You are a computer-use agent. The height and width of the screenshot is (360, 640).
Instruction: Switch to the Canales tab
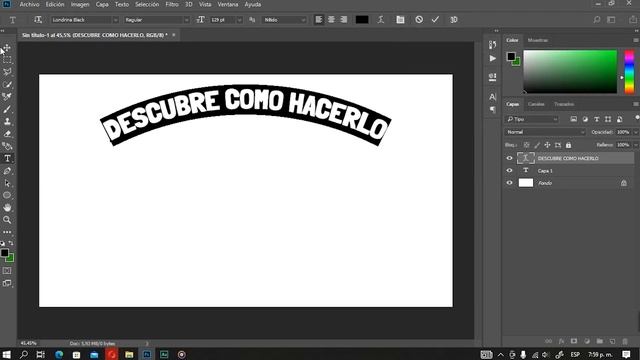coord(536,104)
